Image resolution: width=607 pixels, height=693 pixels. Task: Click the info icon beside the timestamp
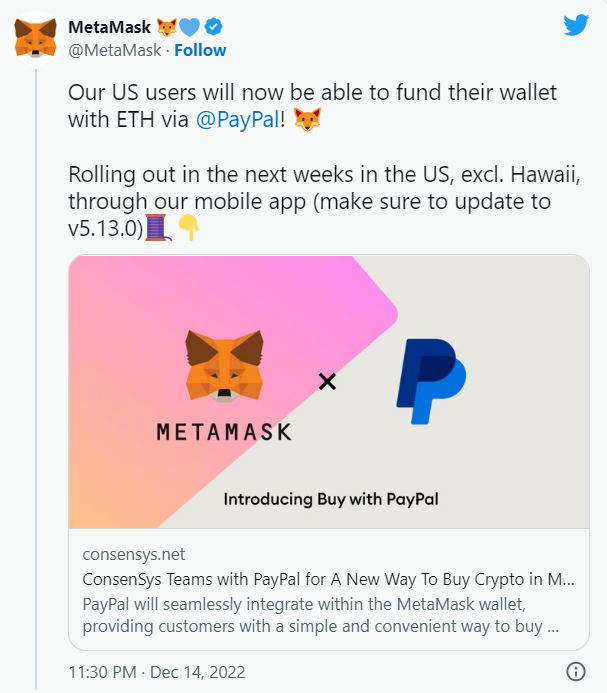coord(576,671)
